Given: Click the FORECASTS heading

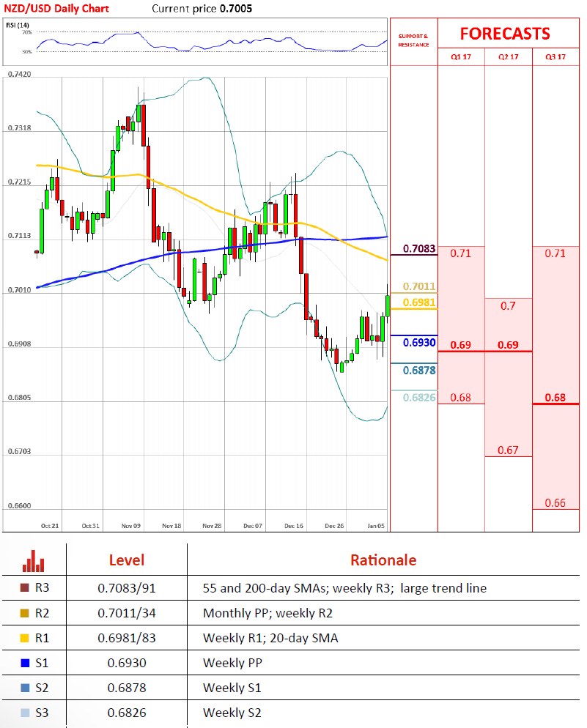Looking at the screenshot, I should [x=505, y=34].
